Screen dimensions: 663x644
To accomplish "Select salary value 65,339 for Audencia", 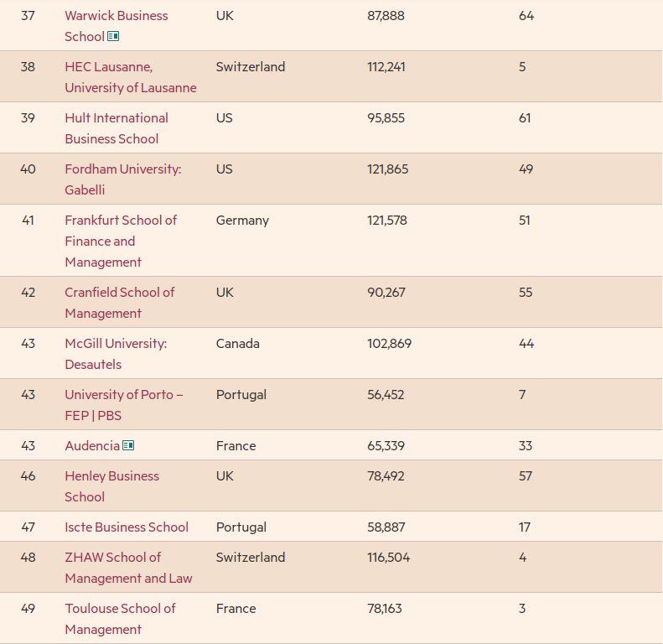I will coord(386,446).
